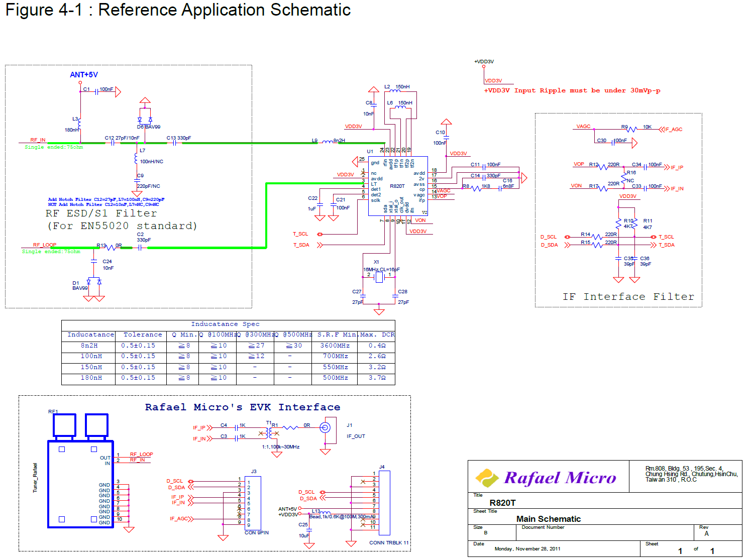Click 'C24 10nF' capacitor label

(x=108, y=265)
